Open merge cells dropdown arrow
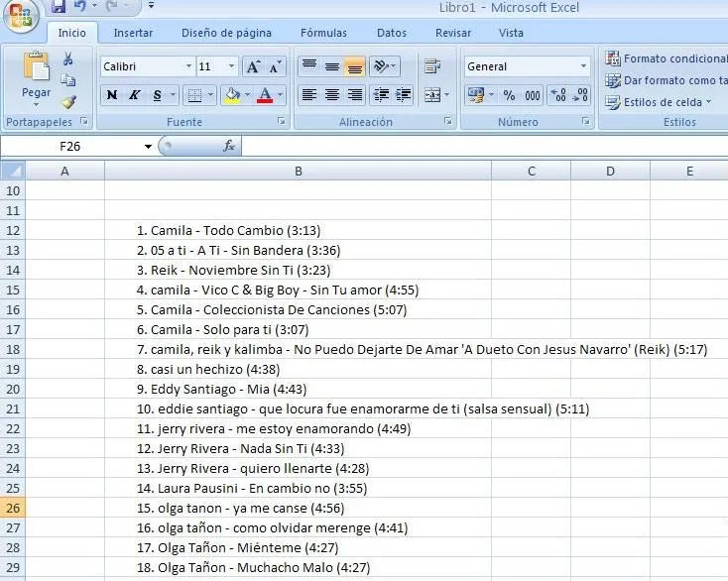Screen dimensions: 728x581 tap(446, 95)
